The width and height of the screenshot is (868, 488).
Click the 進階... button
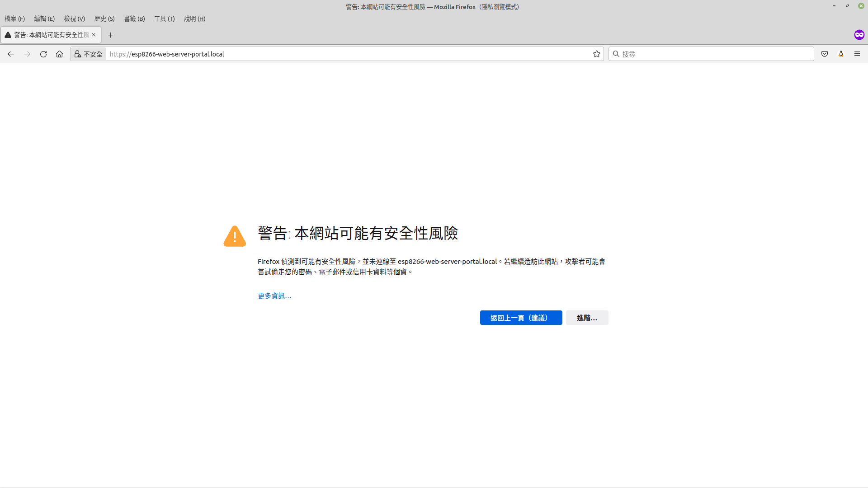click(587, 318)
